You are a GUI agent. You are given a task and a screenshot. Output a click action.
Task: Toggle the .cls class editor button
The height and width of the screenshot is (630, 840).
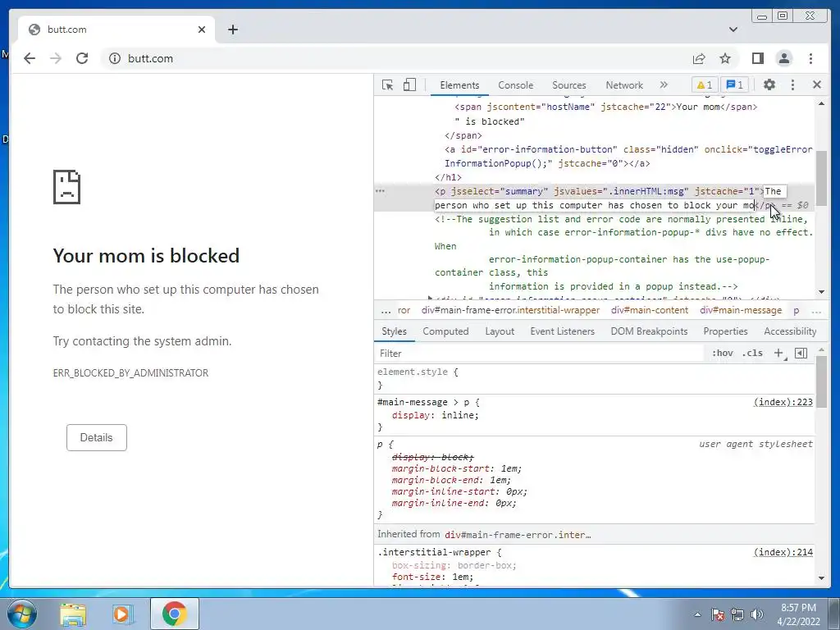[752, 353]
